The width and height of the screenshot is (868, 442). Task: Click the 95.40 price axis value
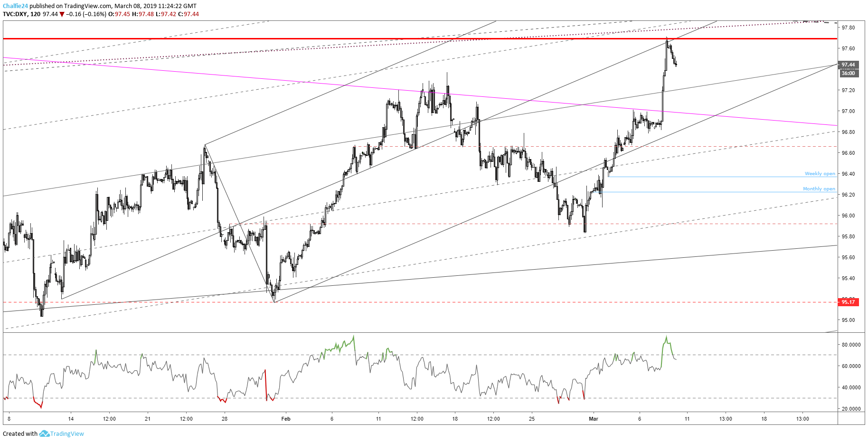(848, 278)
